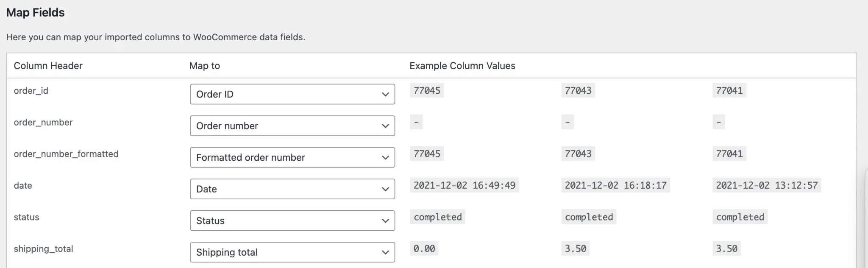
Task: Click the "Example Column Values" heading
Action: point(462,66)
